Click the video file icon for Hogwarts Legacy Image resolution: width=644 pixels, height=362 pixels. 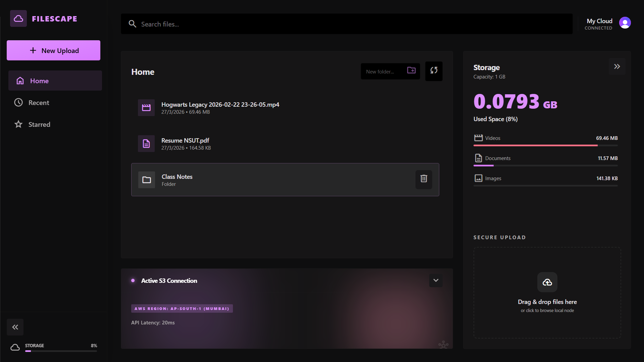coord(146,108)
